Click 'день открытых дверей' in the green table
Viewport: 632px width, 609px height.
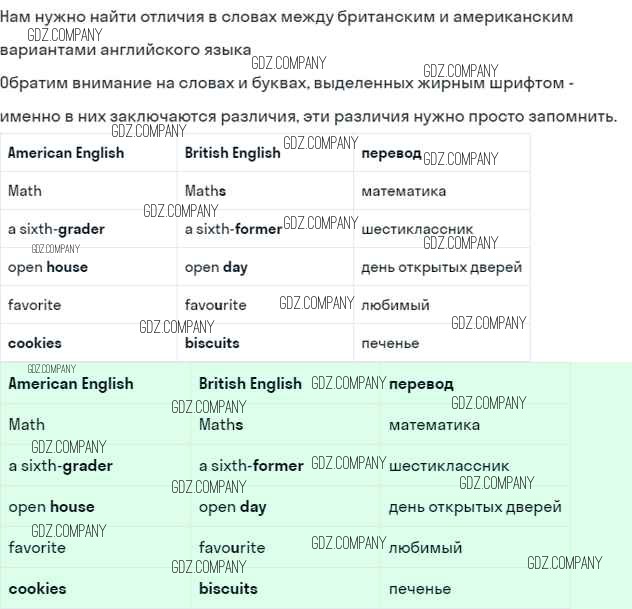click(x=475, y=507)
